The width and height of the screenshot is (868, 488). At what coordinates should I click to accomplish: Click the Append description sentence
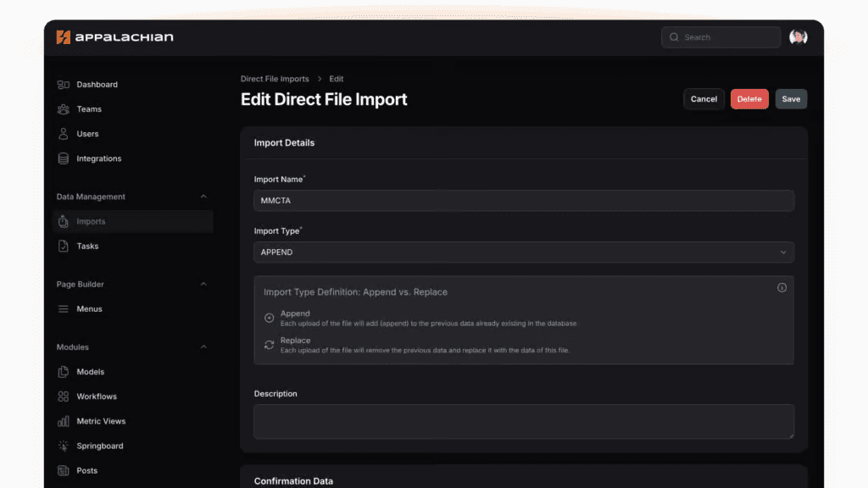428,324
